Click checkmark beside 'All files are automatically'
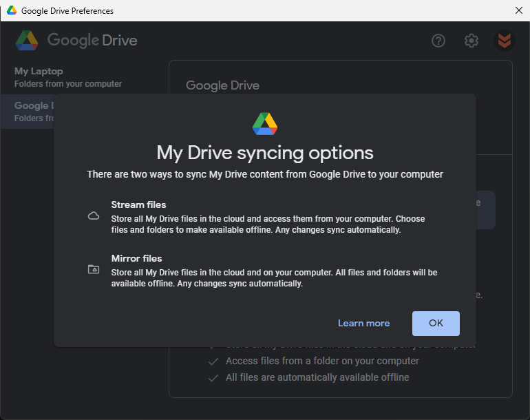This screenshot has width=530, height=420. pos(213,378)
